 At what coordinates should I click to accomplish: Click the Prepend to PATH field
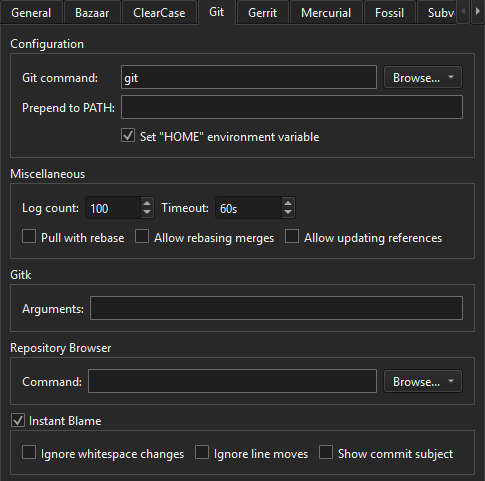pos(292,107)
